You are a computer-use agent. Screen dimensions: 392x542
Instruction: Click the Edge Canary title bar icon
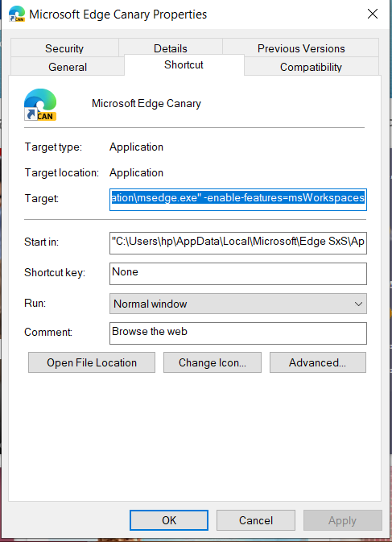pyautogui.click(x=17, y=14)
